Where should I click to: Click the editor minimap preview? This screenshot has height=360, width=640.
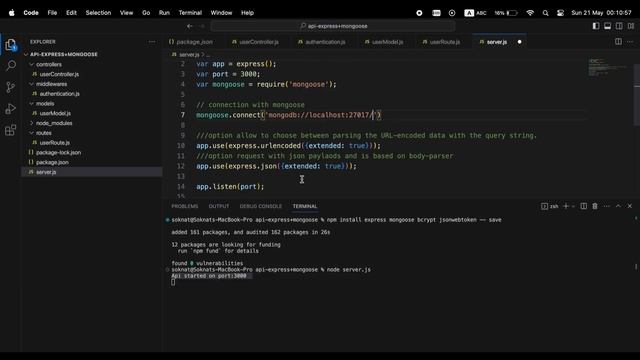609,68
